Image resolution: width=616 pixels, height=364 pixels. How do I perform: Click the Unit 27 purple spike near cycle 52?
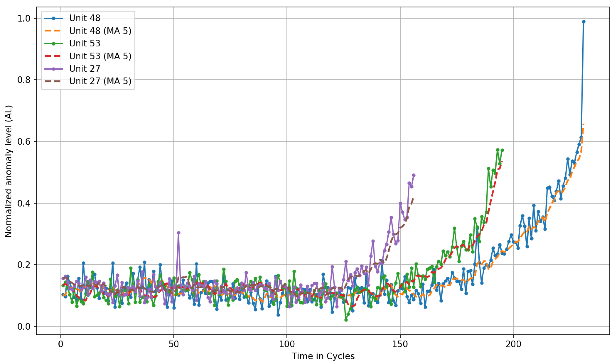pyautogui.click(x=178, y=233)
